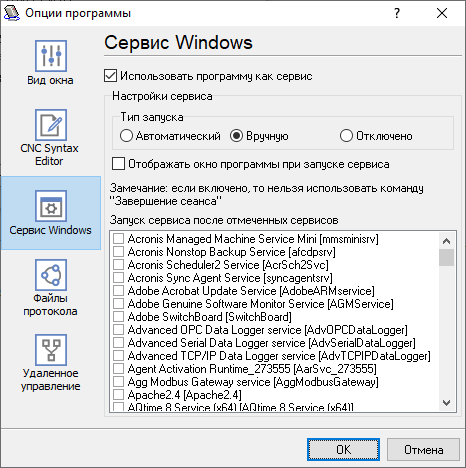Click the services list scroll down arrow
Screen dimensions: 466x468
tap(446, 403)
